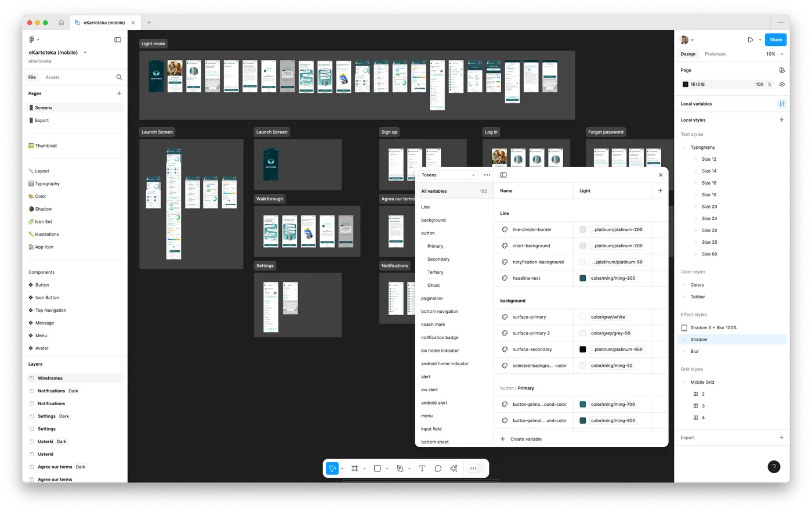This screenshot has width=812, height=512.
Task: Open the present options dropdown arrow
Action: (760, 40)
